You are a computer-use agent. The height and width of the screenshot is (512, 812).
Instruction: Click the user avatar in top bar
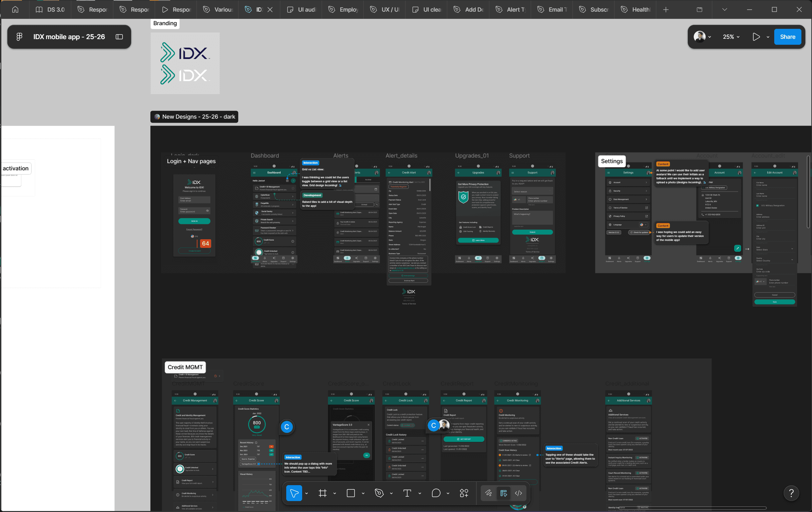coord(700,37)
